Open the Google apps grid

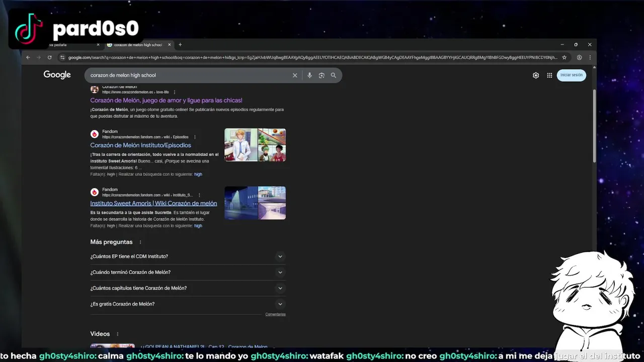(549, 75)
